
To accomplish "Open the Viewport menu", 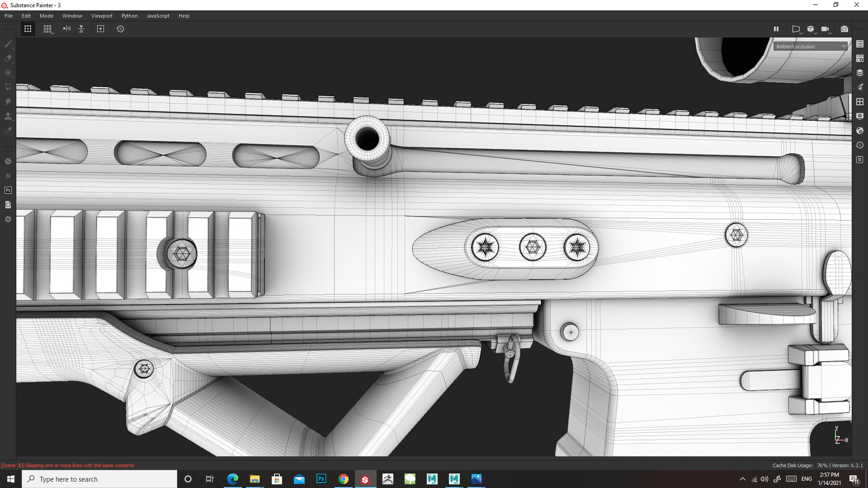I will (x=102, y=15).
